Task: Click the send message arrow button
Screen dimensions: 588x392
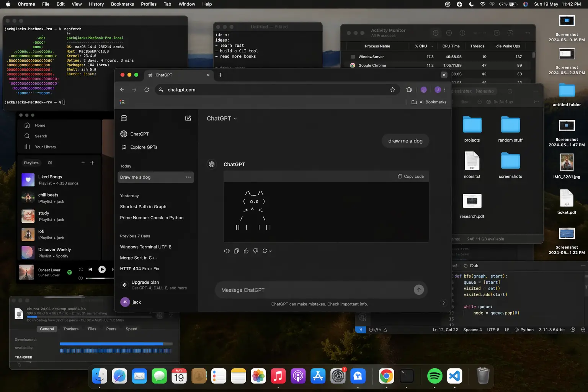Action: [419, 290]
